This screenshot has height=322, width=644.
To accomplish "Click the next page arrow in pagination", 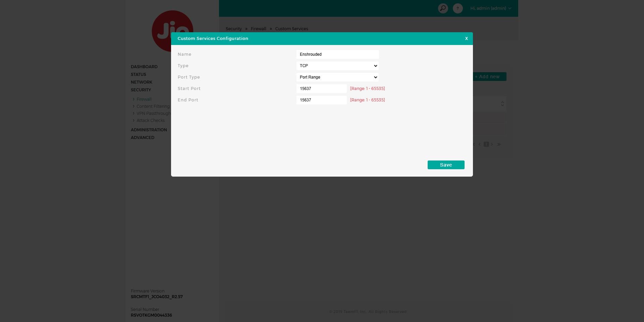I will (492, 144).
